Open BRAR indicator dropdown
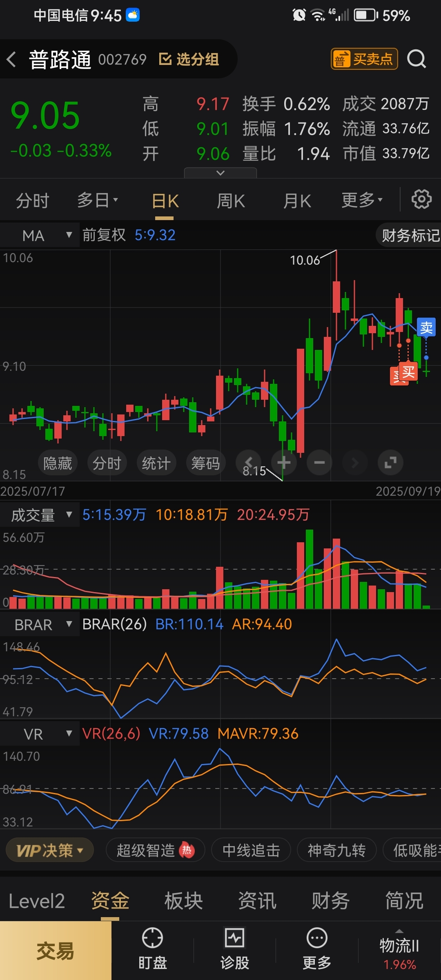Image resolution: width=441 pixels, height=980 pixels. 40,625
